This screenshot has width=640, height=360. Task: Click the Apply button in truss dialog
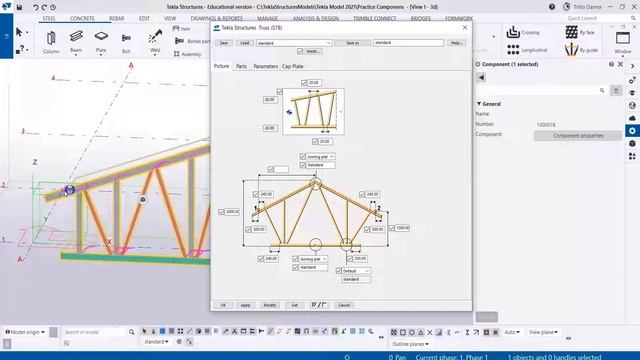click(245, 305)
